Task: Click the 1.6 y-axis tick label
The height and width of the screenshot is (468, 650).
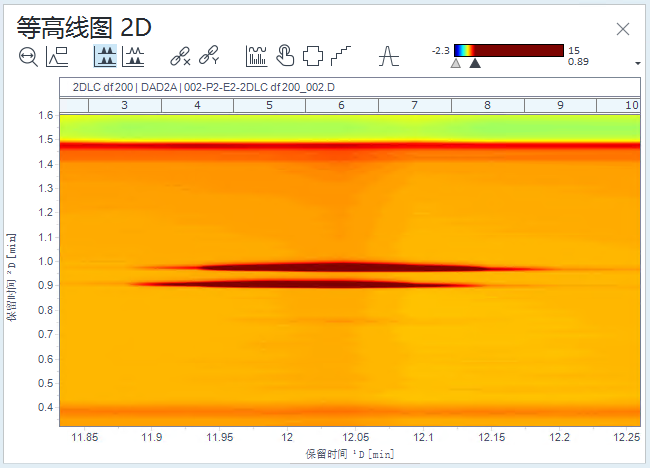Action: tap(46, 115)
